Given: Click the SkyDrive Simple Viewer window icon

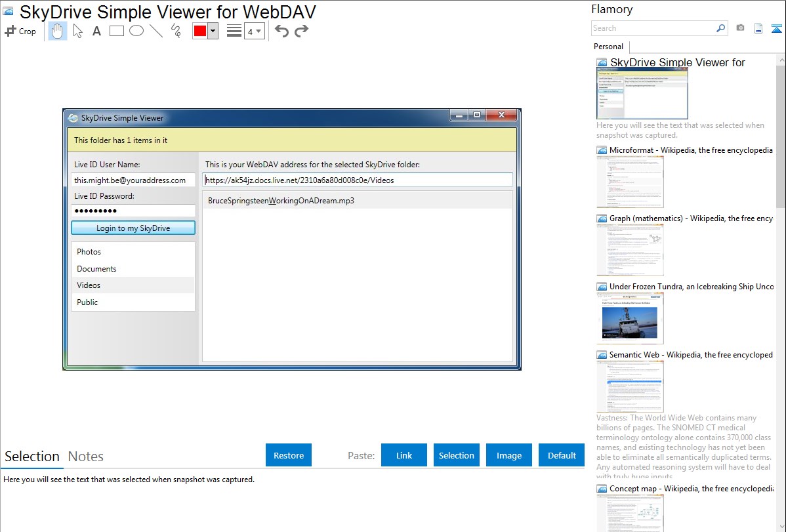Looking at the screenshot, I should (73, 118).
